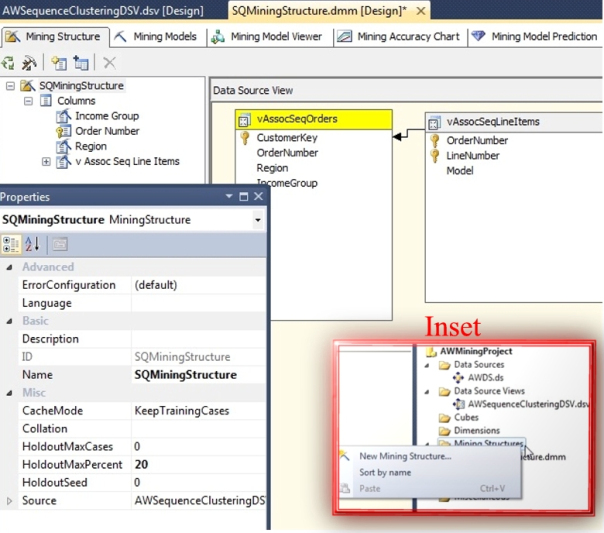Click the Columns folder icon in tree

click(46, 101)
